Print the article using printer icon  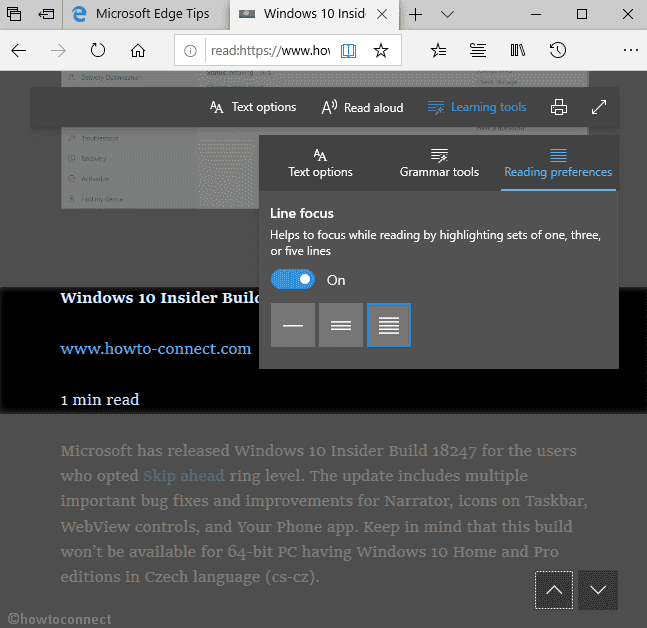pyautogui.click(x=559, y=107)
